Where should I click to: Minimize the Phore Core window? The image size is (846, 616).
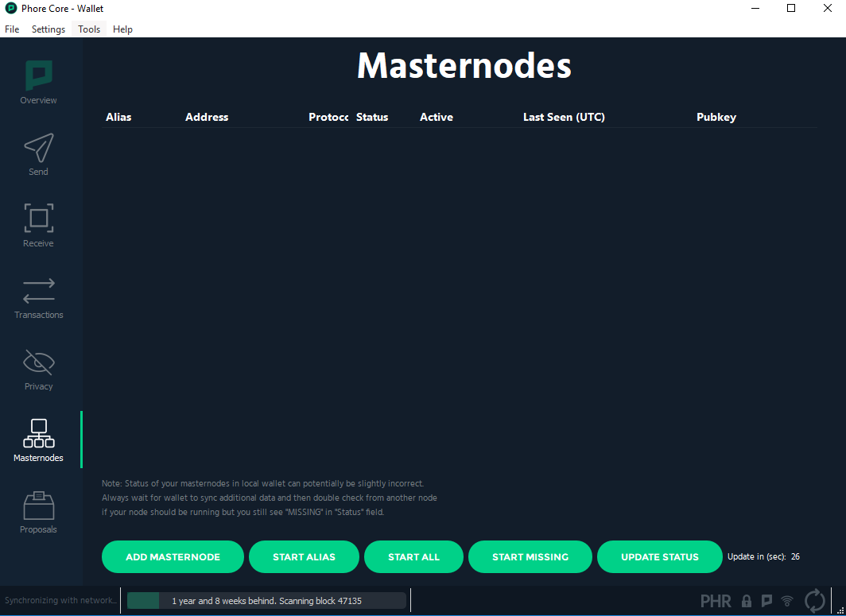(755, 9)
